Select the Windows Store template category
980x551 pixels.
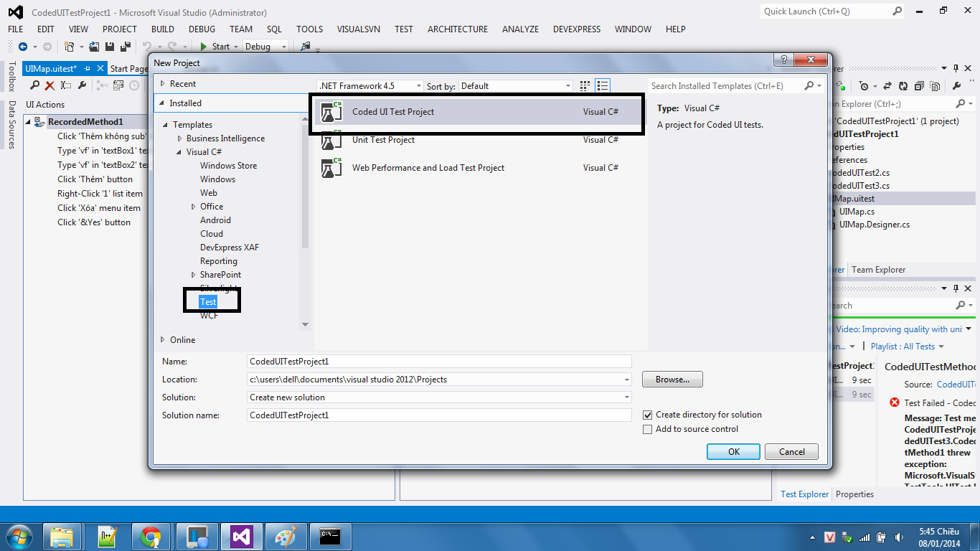point(228,166)
